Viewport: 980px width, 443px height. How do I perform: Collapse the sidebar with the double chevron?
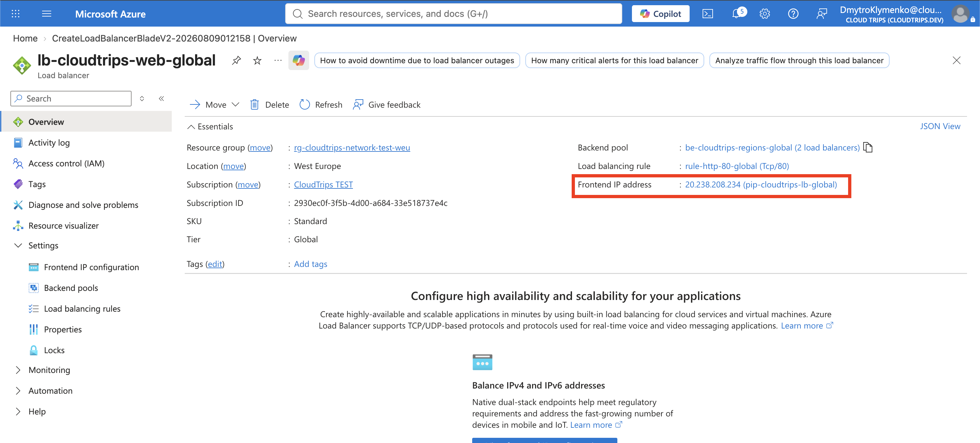[161, 99]
